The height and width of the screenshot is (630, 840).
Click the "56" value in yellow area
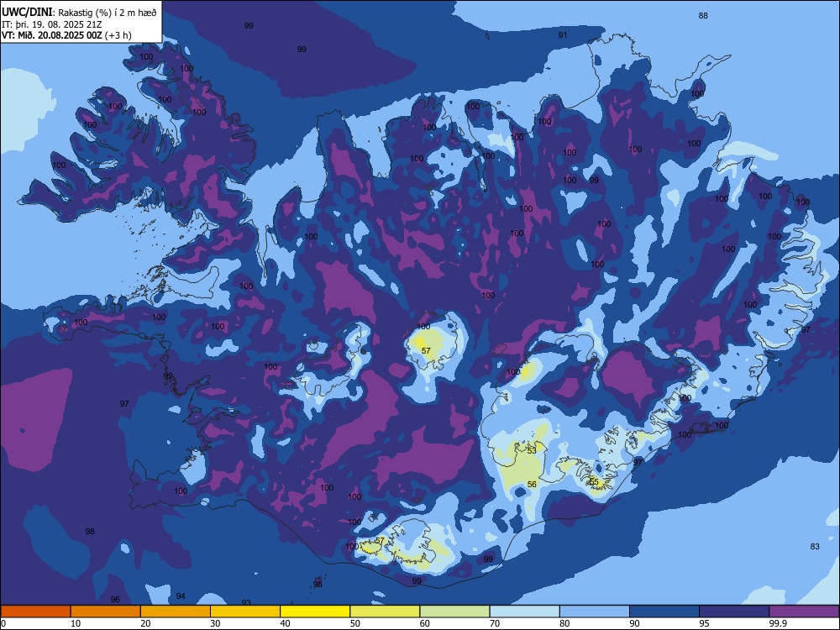[532, 485]
